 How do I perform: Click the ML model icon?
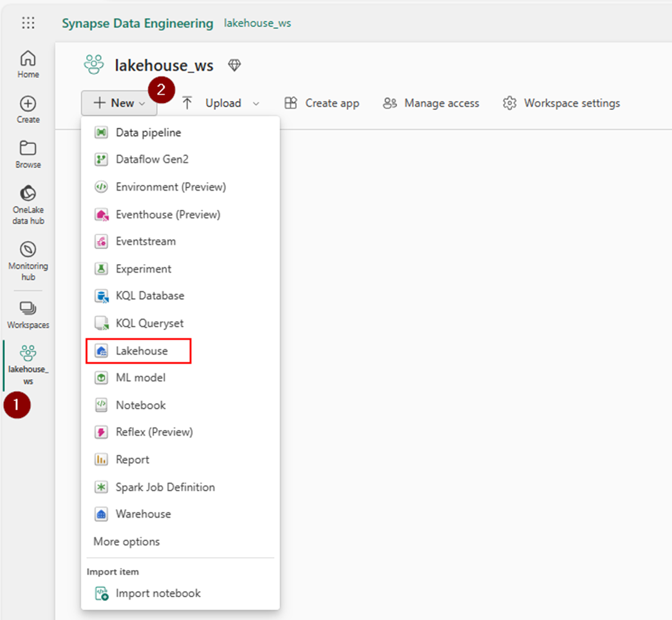tap(101, 378)
